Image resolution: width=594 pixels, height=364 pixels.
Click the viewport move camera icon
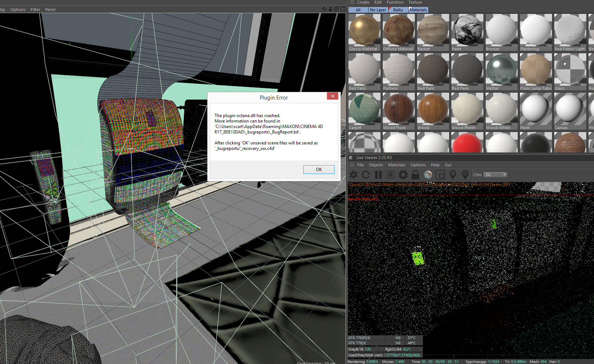(324, 9)
